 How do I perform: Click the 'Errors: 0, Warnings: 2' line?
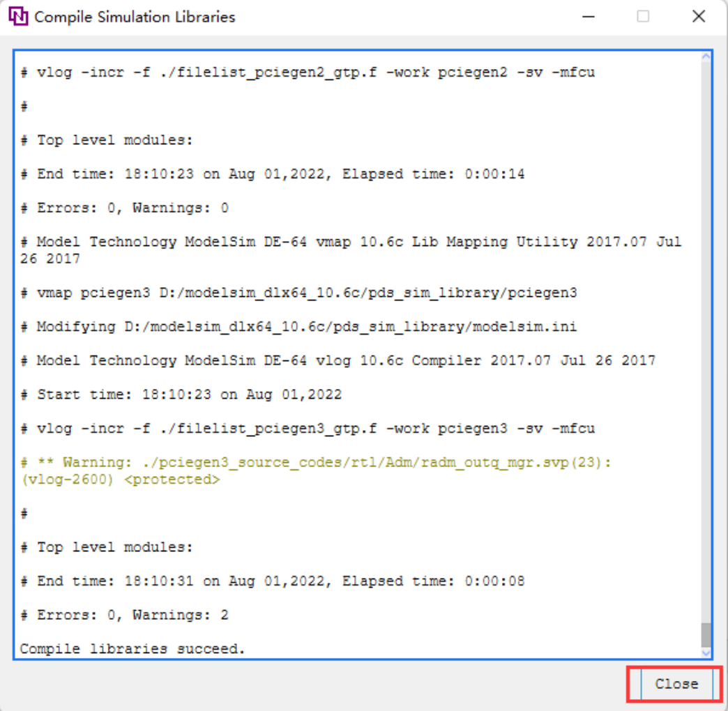point(124,615)
